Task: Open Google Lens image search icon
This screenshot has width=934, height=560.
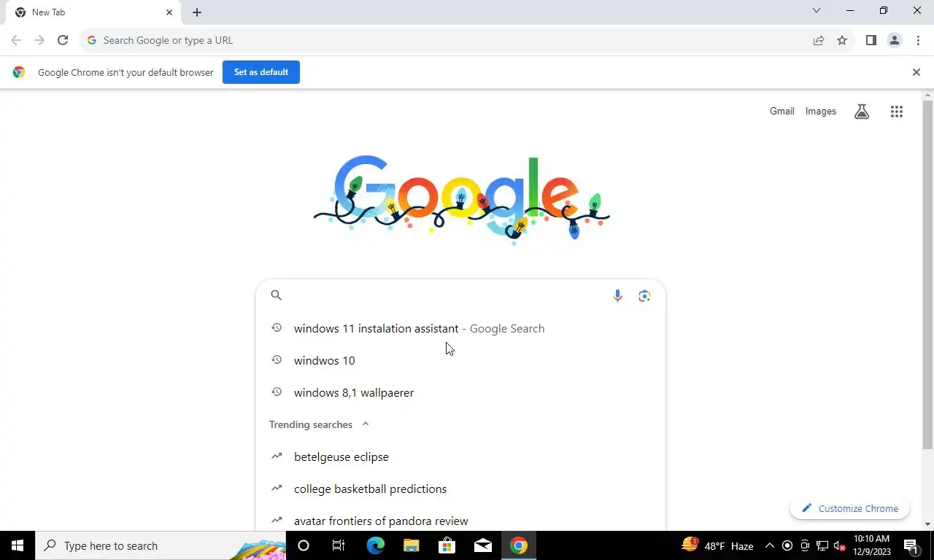Action: coord(644,295)
